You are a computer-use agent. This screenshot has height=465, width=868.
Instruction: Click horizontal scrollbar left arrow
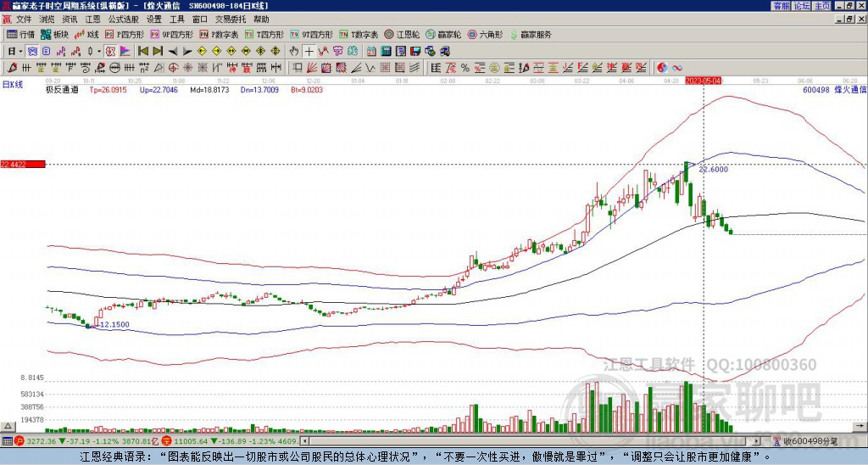click(x=304, y=441)
